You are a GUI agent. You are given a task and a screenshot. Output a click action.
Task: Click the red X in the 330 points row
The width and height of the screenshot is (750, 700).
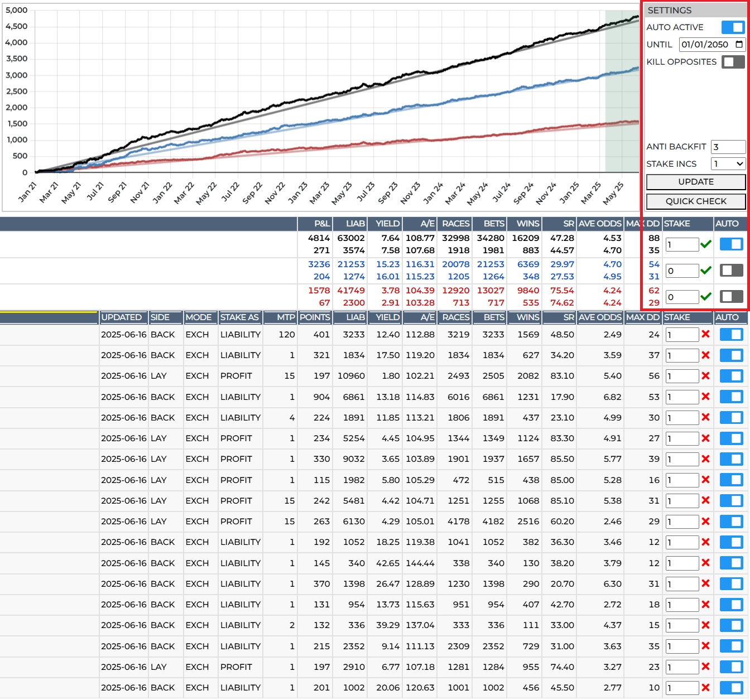[705, 459]
